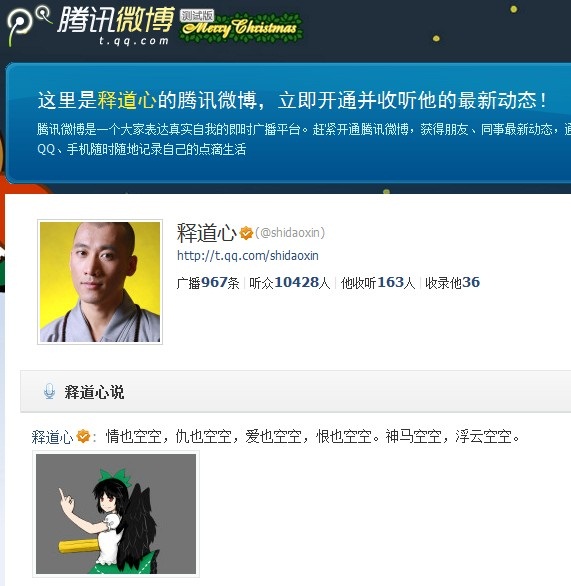The width and height of the screenshot is (571, 586).
Task: Click the t.qq.com text under logo
Action: pyautogui.click(x=134, y=41)
